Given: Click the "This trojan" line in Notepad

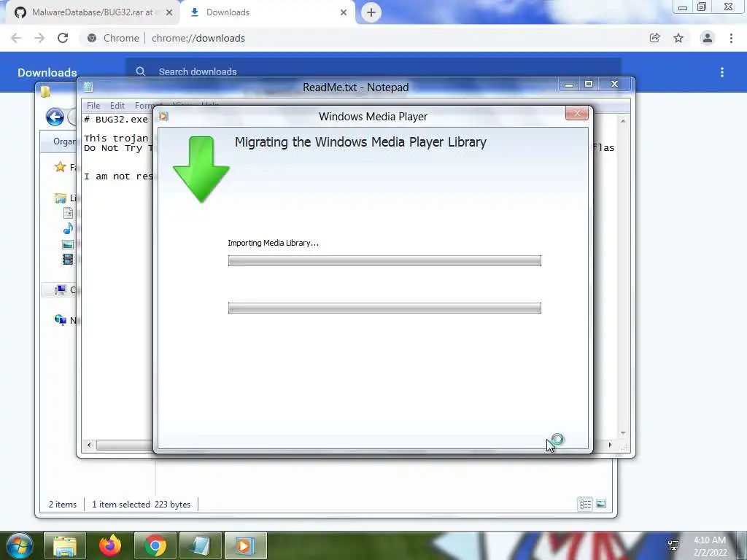Looking at the screenshot, I should (116, 138).
